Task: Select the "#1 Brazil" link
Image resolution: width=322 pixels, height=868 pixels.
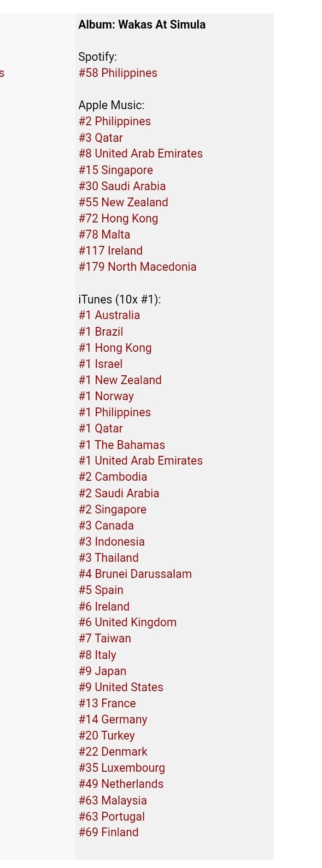Action: (100, 332)
